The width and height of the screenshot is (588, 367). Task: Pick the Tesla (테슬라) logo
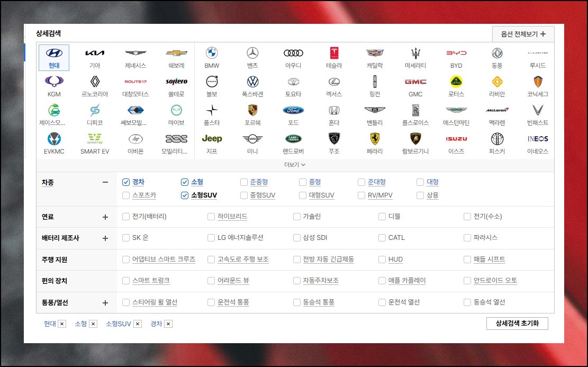pos(334,53)
